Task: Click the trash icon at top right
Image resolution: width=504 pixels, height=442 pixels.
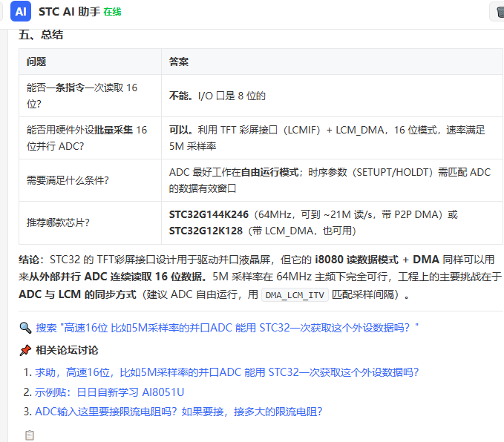Action: coord(500,12)
